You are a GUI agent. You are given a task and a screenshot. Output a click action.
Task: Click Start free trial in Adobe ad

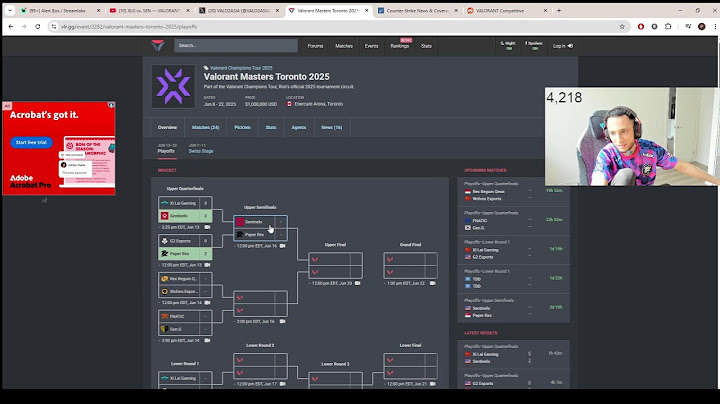[31, 142]
